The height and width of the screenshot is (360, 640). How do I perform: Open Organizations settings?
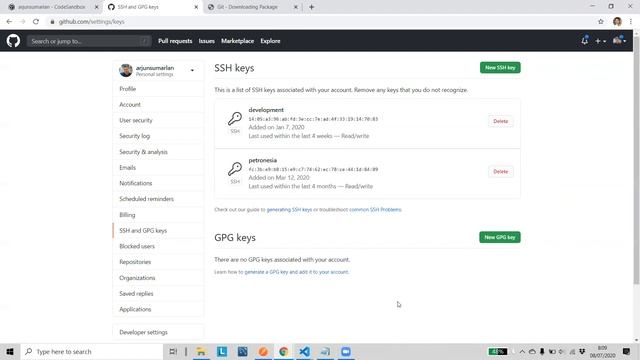[158, 278]
